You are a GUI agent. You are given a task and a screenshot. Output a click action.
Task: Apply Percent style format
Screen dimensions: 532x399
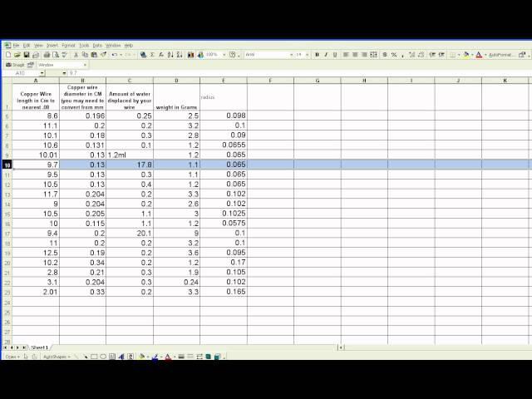coord(394,55)
